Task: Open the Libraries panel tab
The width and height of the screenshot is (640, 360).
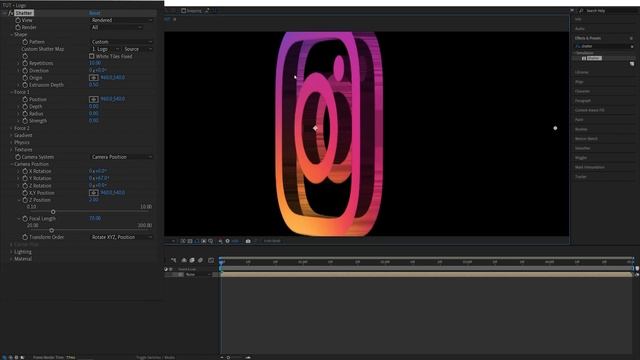Action: coord(582,72)
